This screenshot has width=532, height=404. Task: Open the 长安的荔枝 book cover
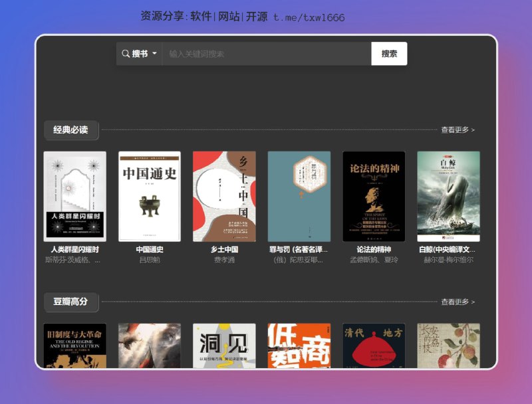[x=448, y=346]
